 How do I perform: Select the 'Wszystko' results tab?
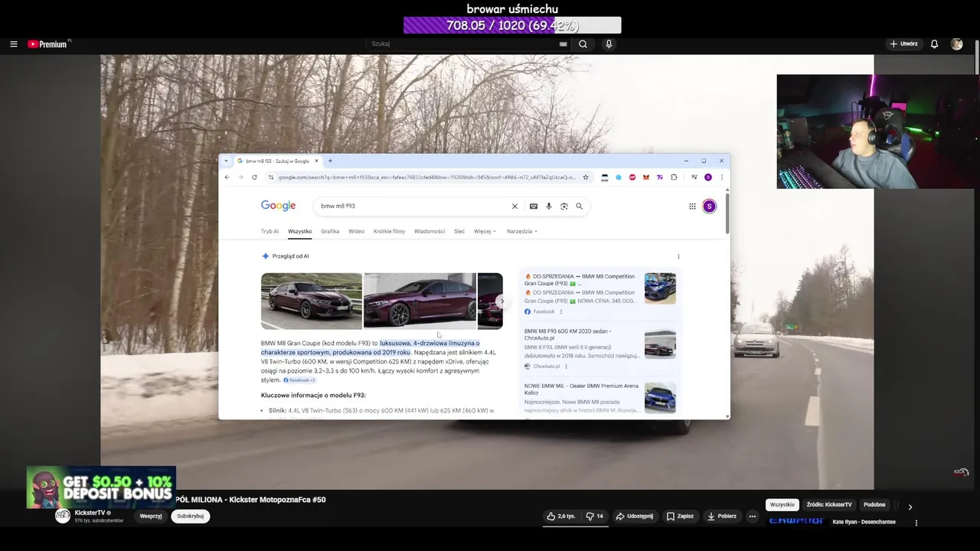pyautogui.click(x=300, y=231)
